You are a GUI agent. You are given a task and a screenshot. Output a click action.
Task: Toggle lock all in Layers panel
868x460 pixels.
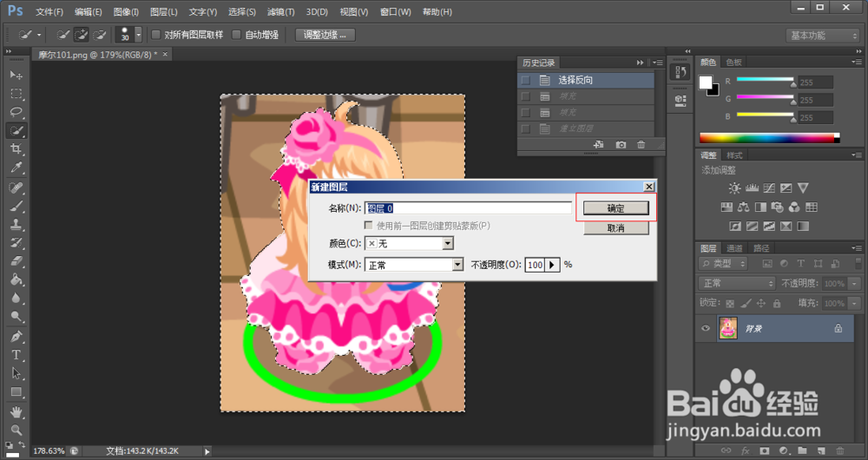pyautogui.click(x=777, y=304)
